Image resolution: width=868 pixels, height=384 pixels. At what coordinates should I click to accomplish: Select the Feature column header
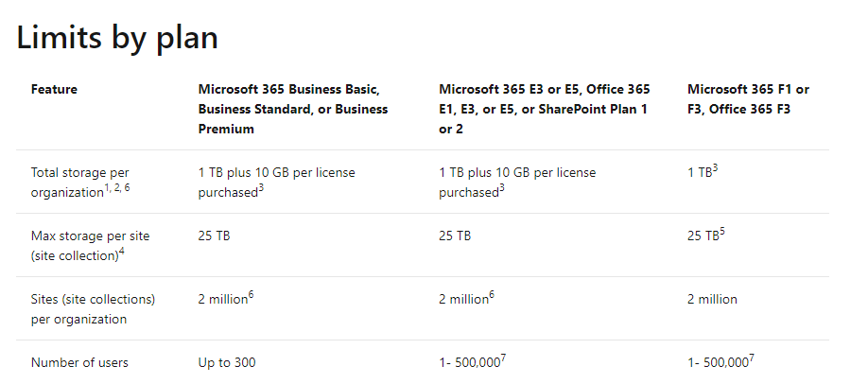click(x=54, y=90)
